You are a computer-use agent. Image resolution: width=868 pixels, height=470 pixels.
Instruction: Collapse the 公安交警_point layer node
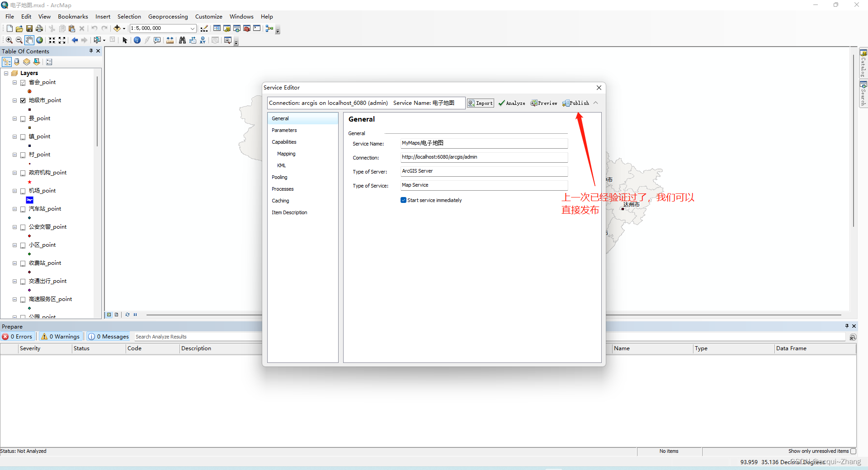click(14, 227)
